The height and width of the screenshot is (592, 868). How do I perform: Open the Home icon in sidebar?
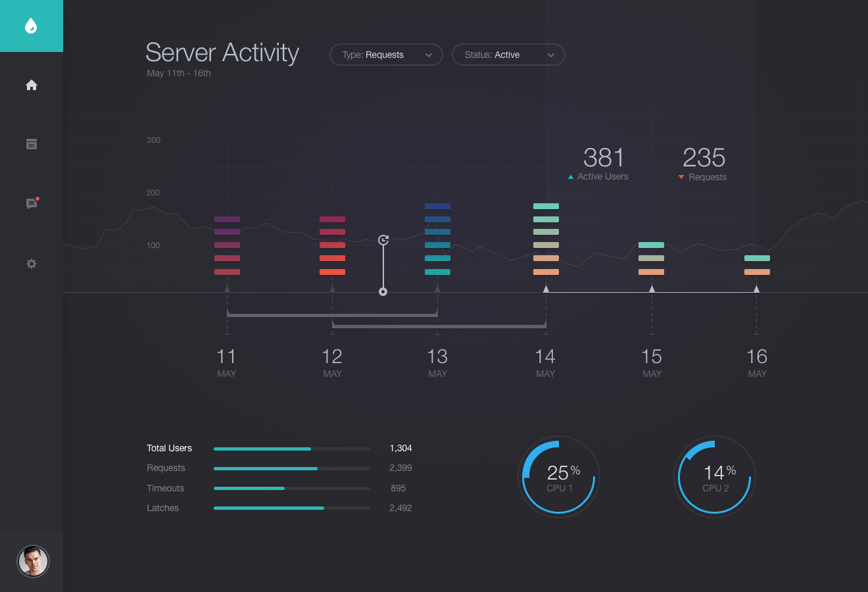(x=32, y=86)
